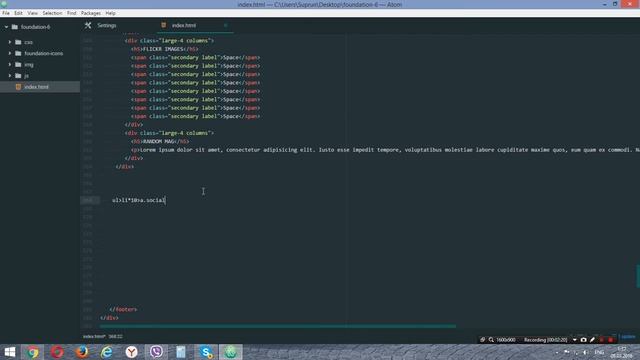This screenshot has width=640, height=360.
Task: Open the file explorer taskbar icon
Action: tap(181, 352)
